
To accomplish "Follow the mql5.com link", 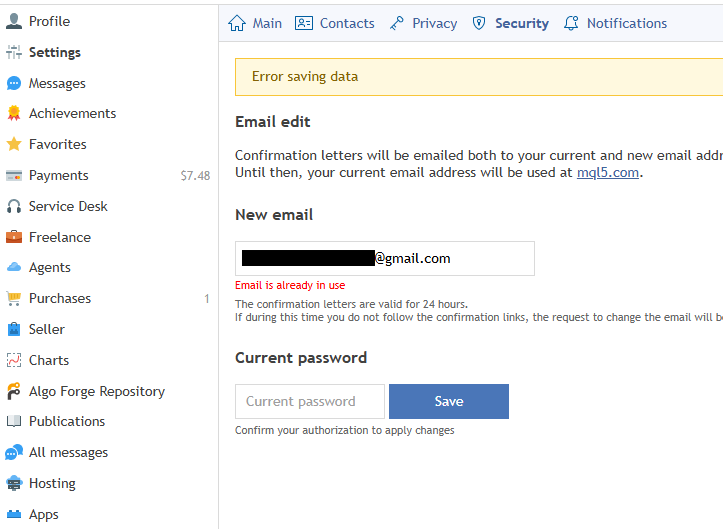I will tap(608, 172).
